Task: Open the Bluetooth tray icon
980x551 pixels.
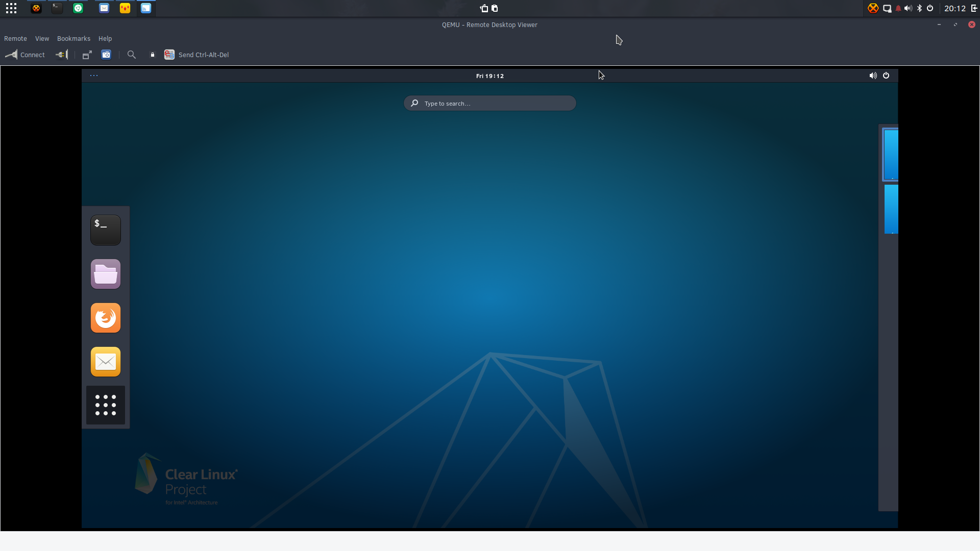Action: 919,8
